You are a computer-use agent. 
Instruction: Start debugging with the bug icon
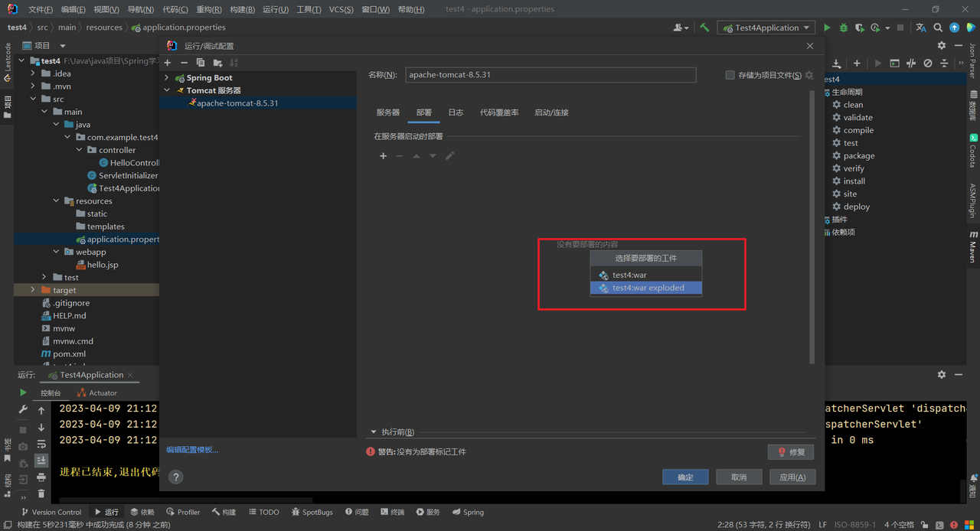coord(844,28)
